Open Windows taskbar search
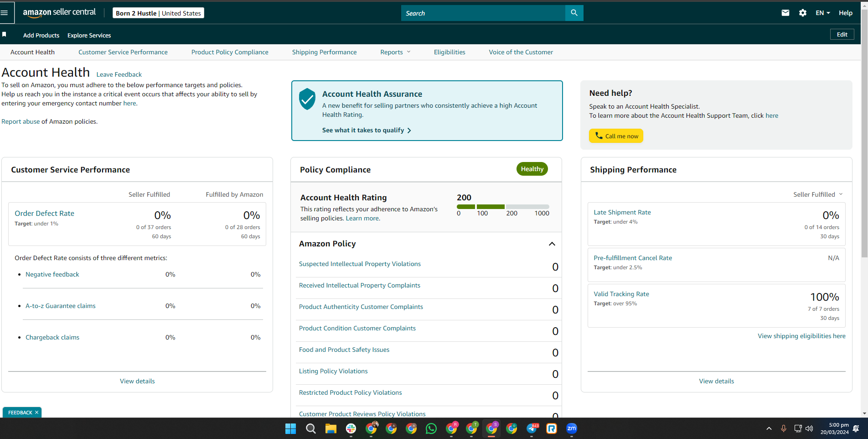The width and height of the screenshot is (868, 439). coord(311,429)
